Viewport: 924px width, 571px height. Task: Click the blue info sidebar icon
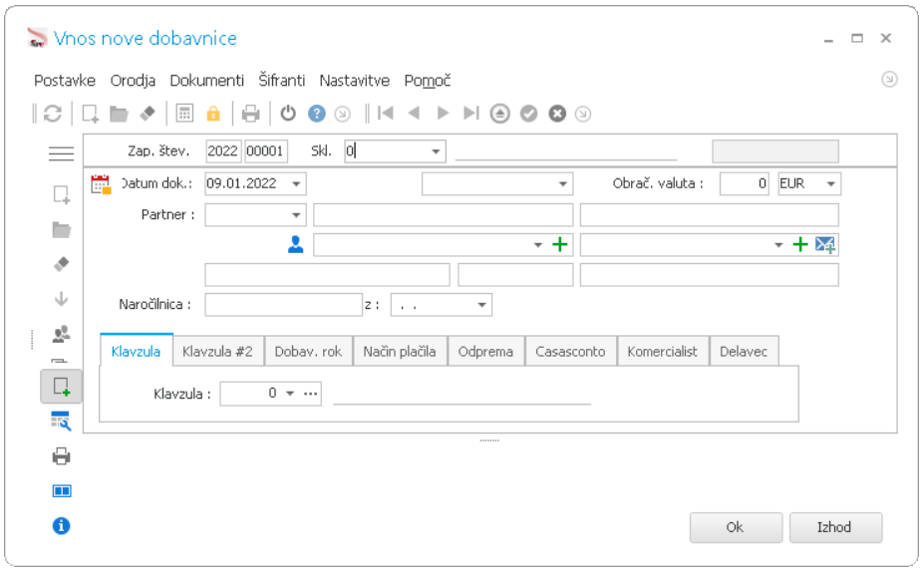[61, 525]
